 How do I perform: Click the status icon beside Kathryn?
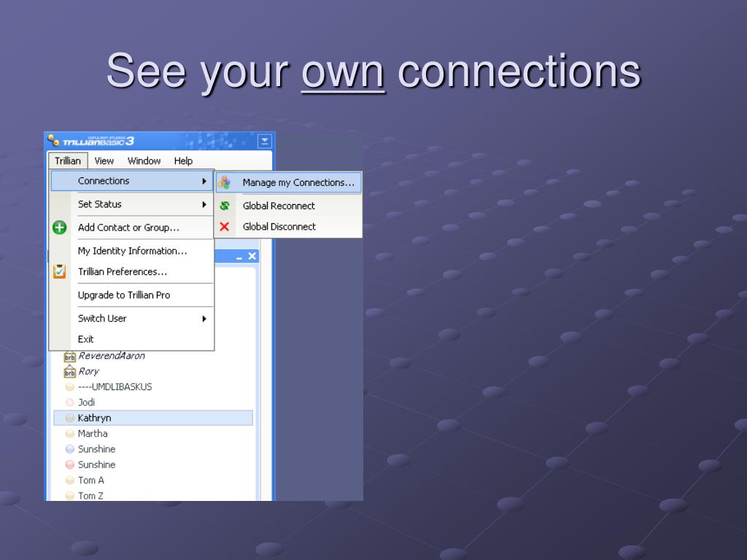pos(69,418)
